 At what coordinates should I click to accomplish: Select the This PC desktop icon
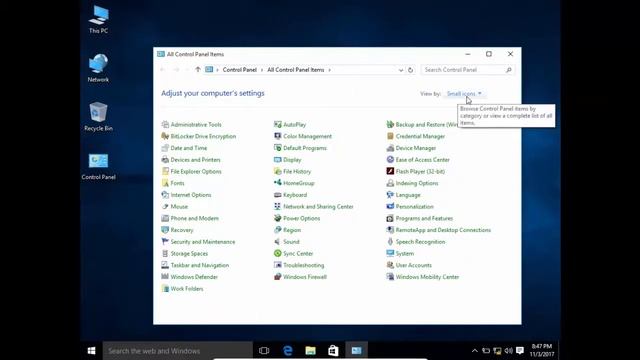point(98,20)
